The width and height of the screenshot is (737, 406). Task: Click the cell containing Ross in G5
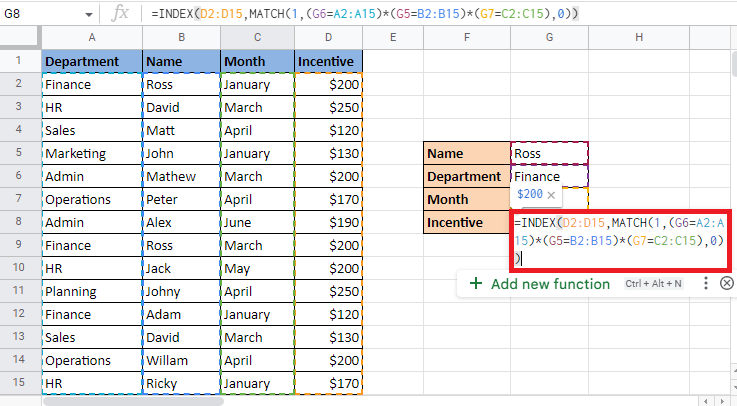pos(549,154)
